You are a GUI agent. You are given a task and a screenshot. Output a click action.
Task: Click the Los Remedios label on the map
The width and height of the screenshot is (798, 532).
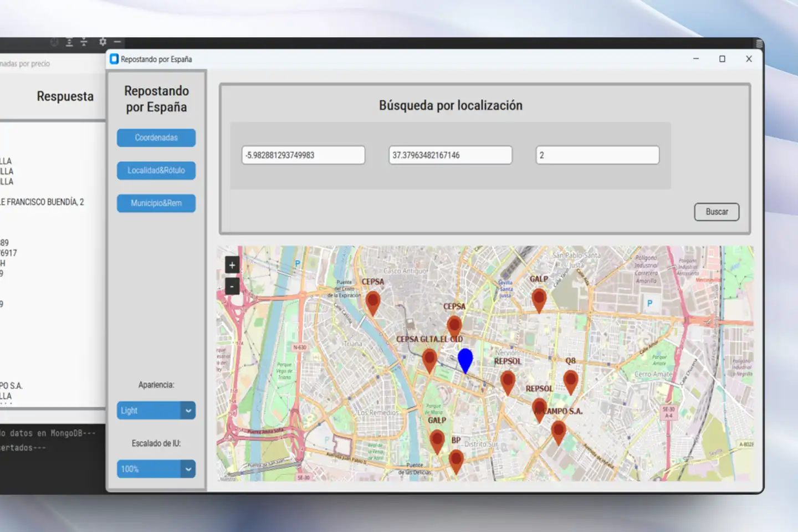[x=378, y=413]
